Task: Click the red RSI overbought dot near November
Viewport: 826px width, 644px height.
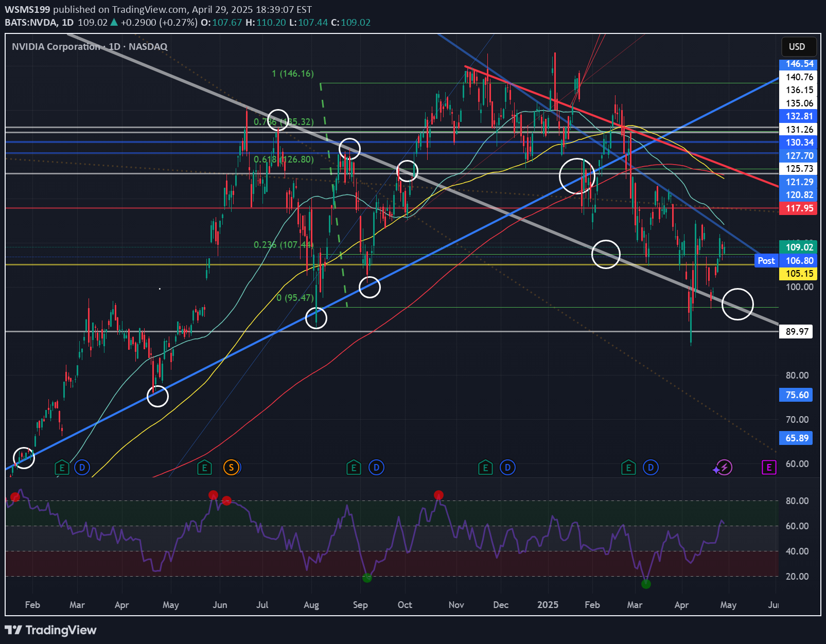Action: pyautogui.click(x=438, y=495)
